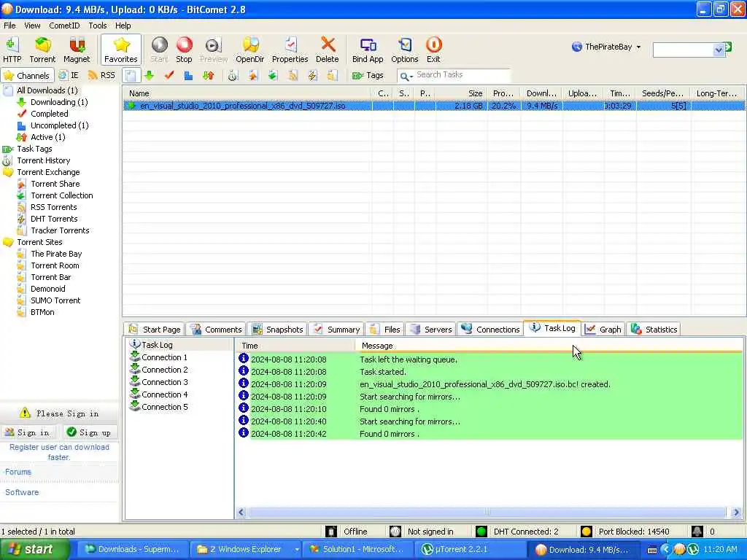Sort task list by Name column
Screen dimensions: 747x560
248,93
